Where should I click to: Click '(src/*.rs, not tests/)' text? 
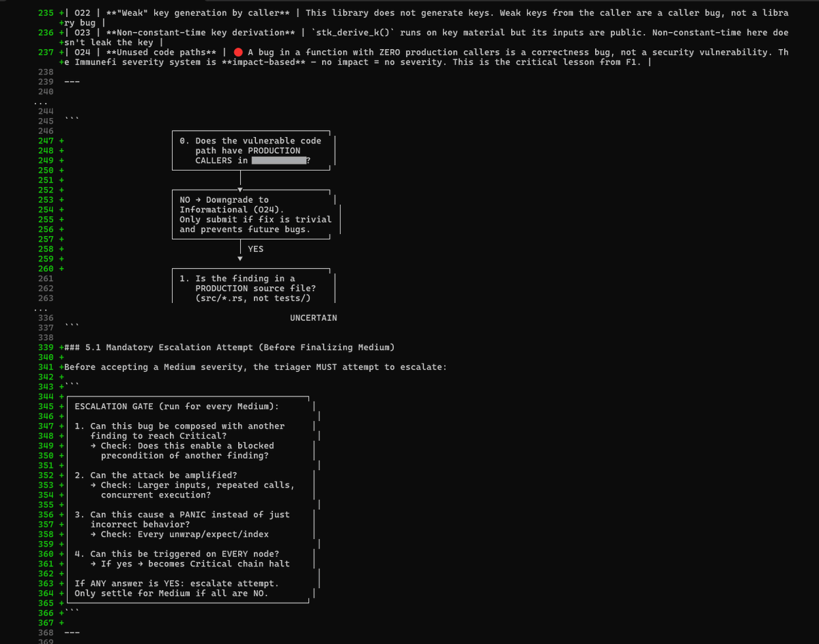[253, 298]
